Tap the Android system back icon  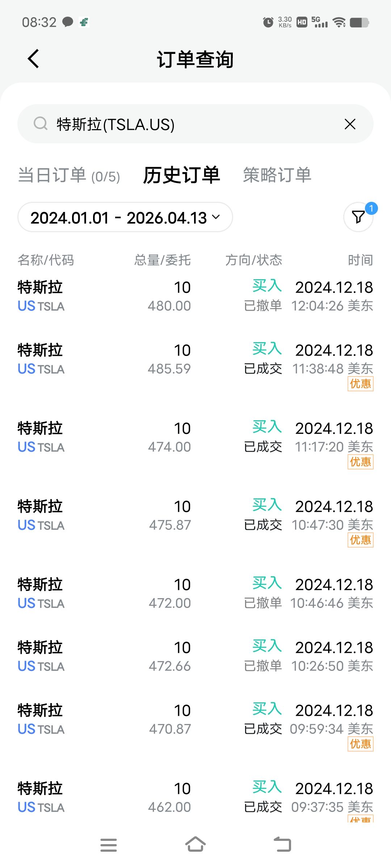click(x=282, y=844)
